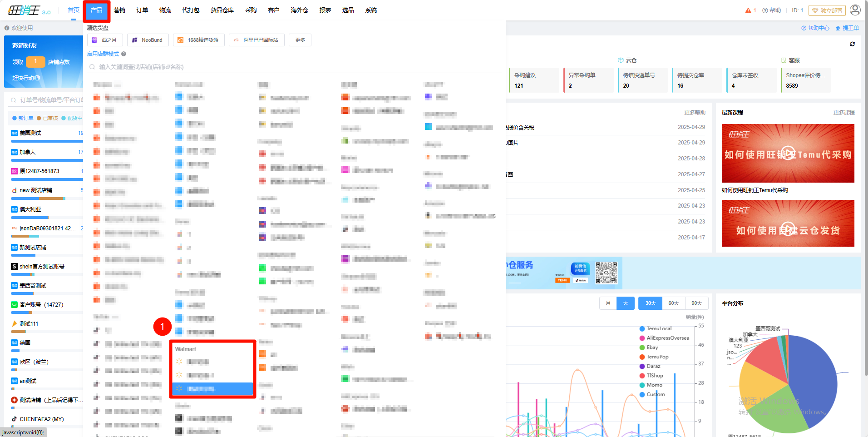
Task: Open the 营销 navigation dropdown
Action: (119, 10)
